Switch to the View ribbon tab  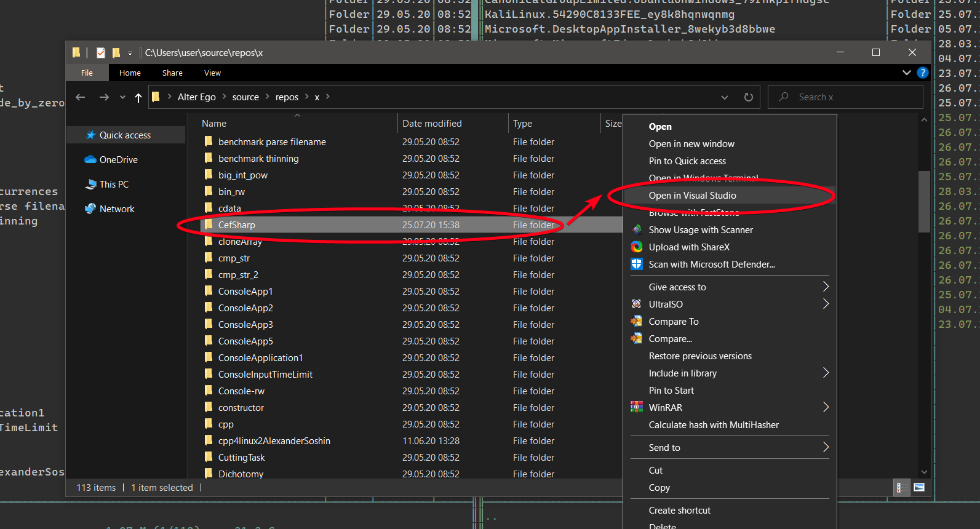point(212,73)
